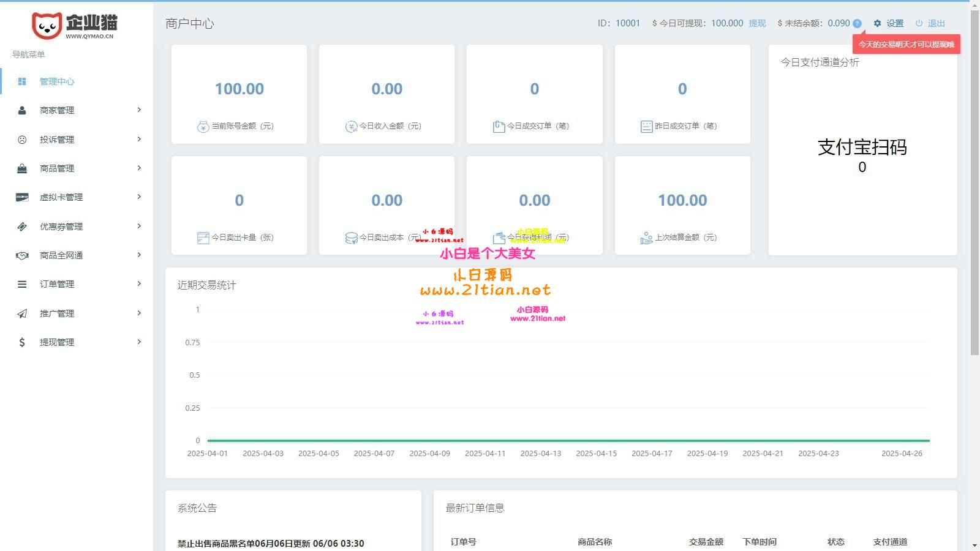Expand the 商家管理 chevron arrow
The width and height of the screenshot is (980, 551).
coord(139,110)
